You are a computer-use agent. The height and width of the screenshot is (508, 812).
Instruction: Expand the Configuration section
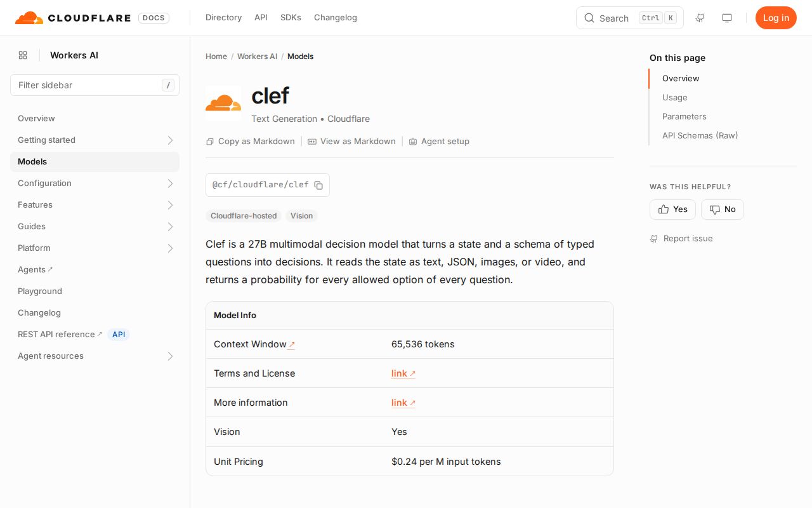coord(170,184)
